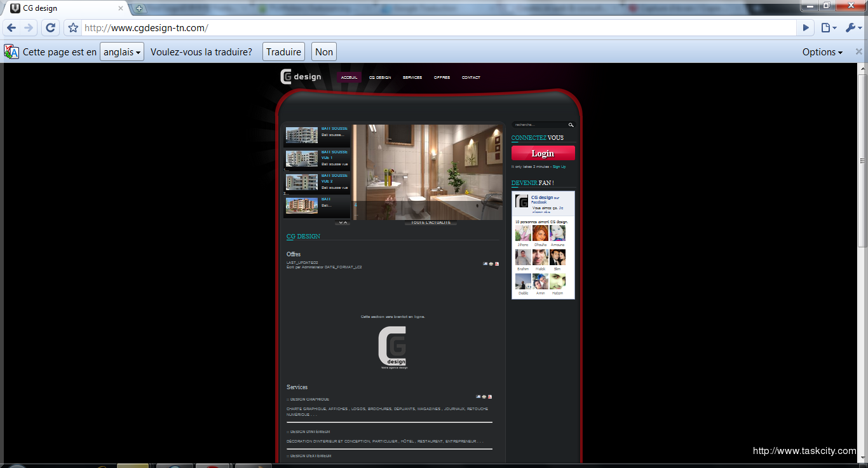The image size is (868, 468).
Task: Click the Login button
Action: coord(543,153)
